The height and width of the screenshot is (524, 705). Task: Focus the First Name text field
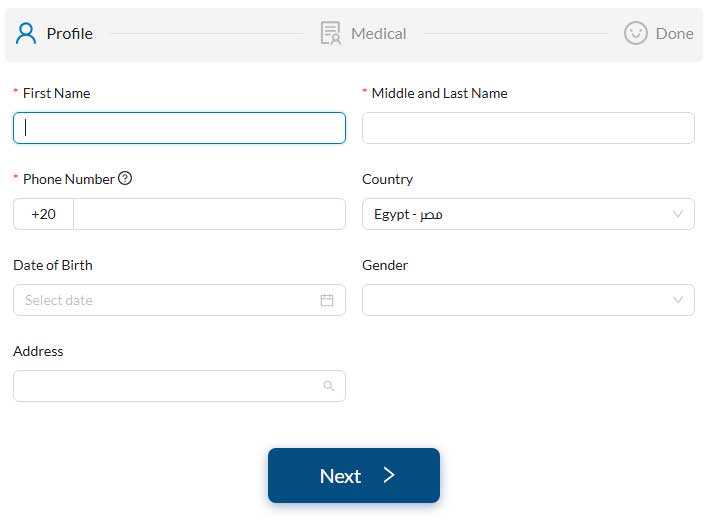coord(179,128)
